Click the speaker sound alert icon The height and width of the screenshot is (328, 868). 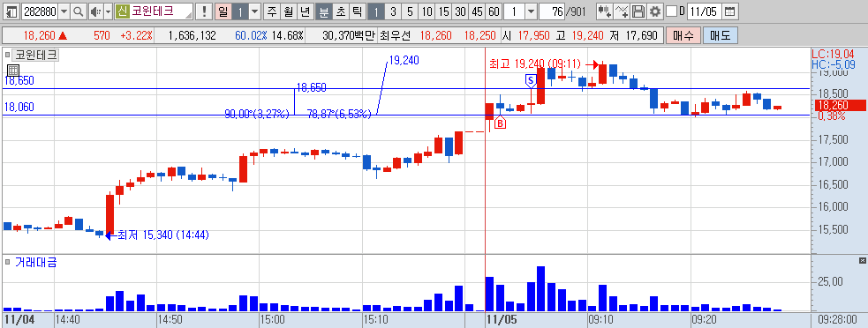95,11
